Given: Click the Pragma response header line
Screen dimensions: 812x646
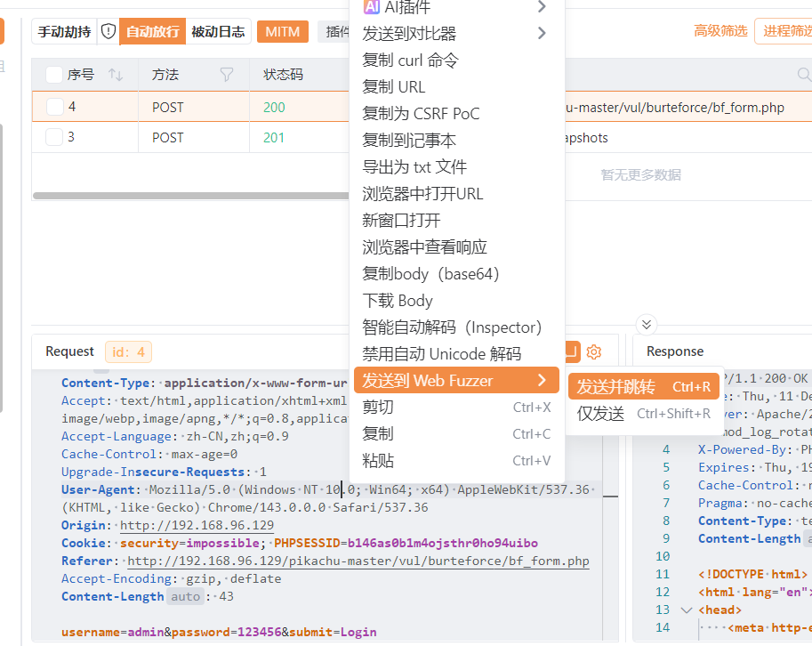Looking at the screenshot, I should click(x=754, y=503).
